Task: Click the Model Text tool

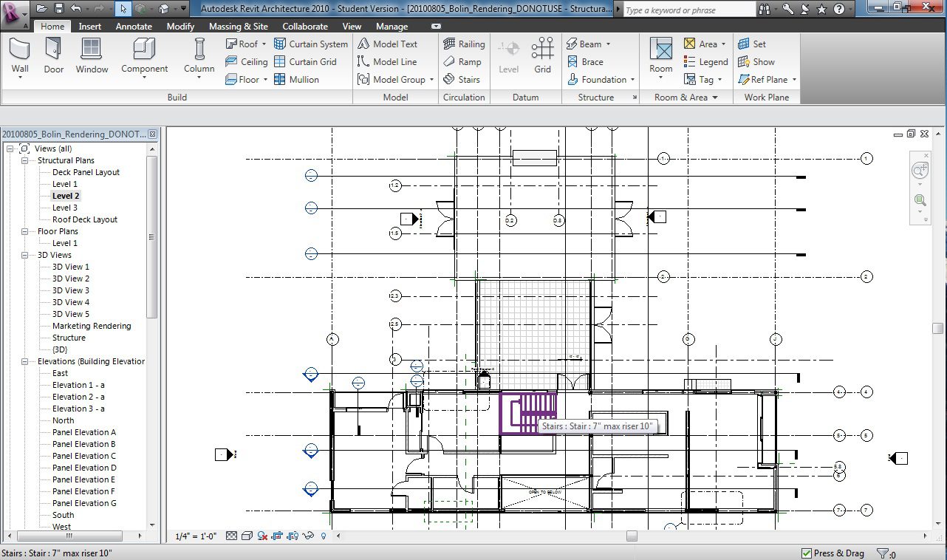Action: [x=388, y=44]
